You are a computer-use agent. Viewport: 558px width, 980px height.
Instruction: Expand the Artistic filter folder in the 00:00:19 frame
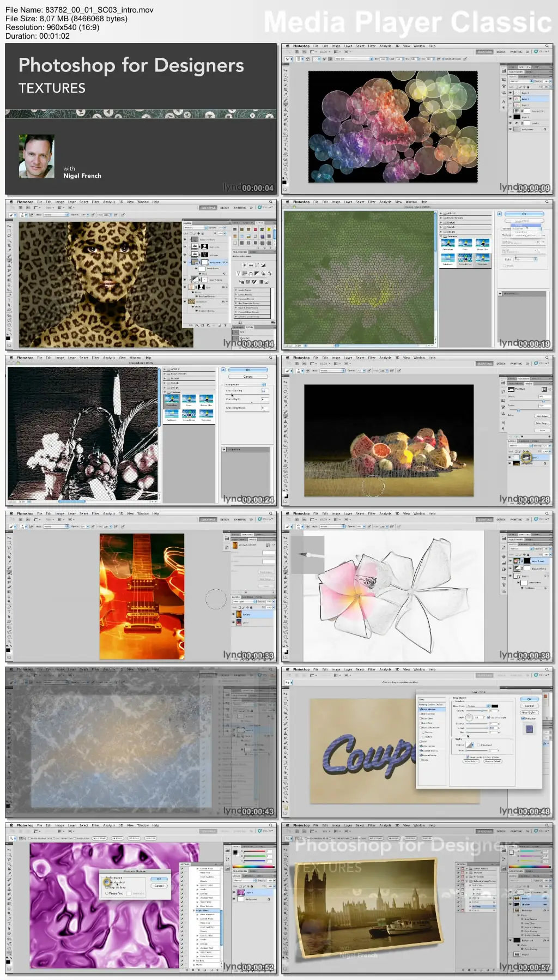(441, 213)
